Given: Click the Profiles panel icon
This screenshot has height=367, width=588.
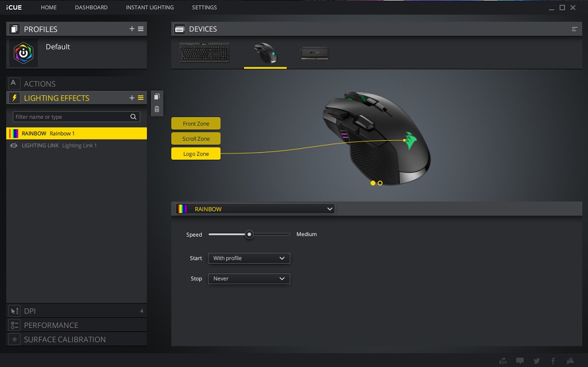Looking at the screenshot, I should click(x=14, y=29).
